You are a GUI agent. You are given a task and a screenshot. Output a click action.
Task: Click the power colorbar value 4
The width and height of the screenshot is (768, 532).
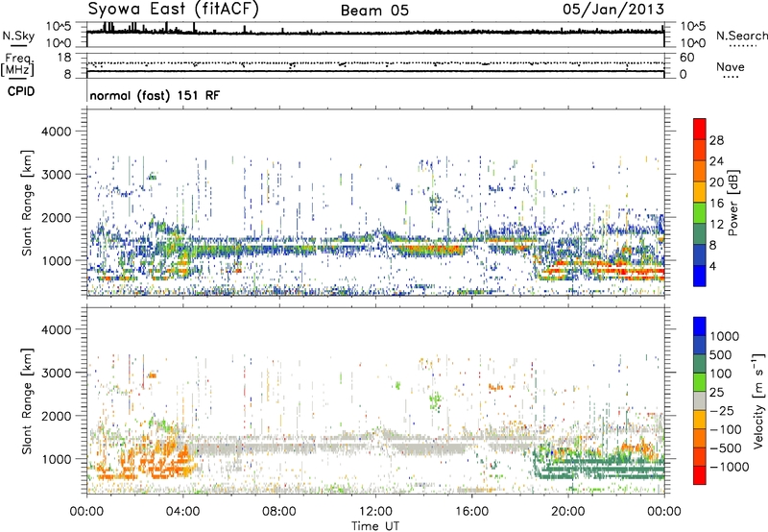coord(712,266)
